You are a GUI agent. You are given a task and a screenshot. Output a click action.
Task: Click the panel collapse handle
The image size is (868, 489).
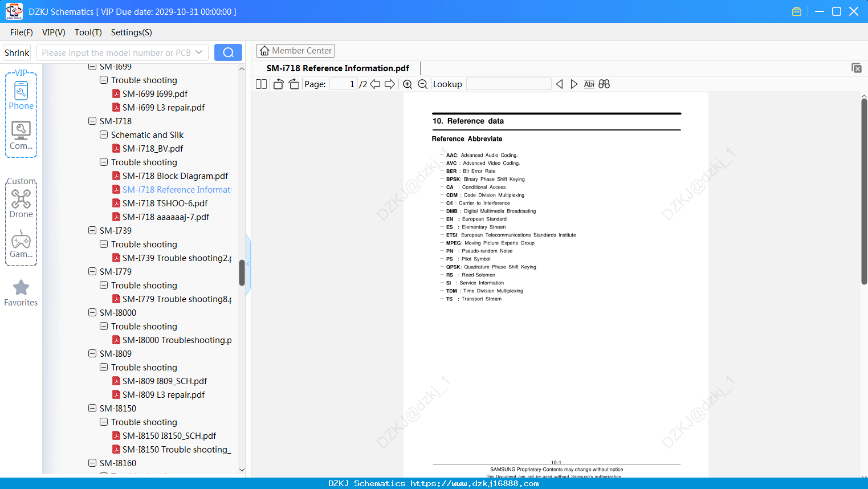click(248, 263)
